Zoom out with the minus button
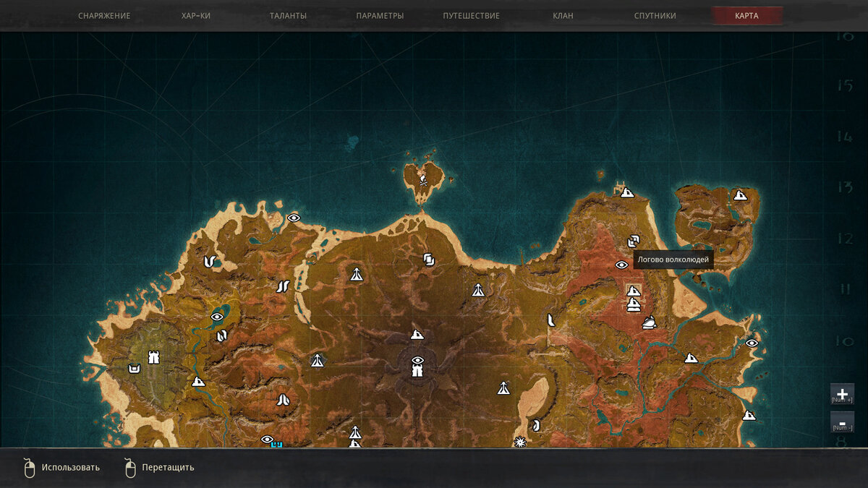Viewport: 868px width, 488px height. click(842, 422)
